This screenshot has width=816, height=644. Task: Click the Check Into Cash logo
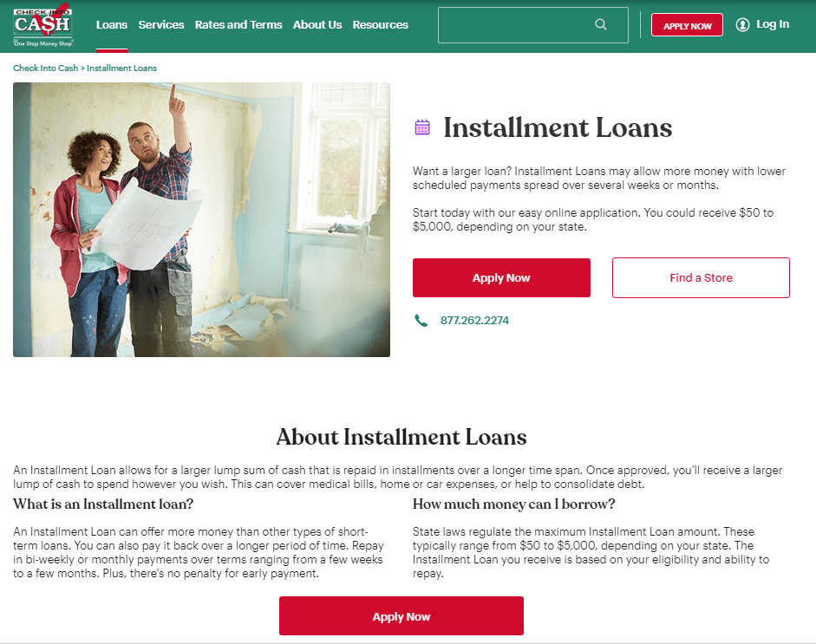[x=43, y=25]
